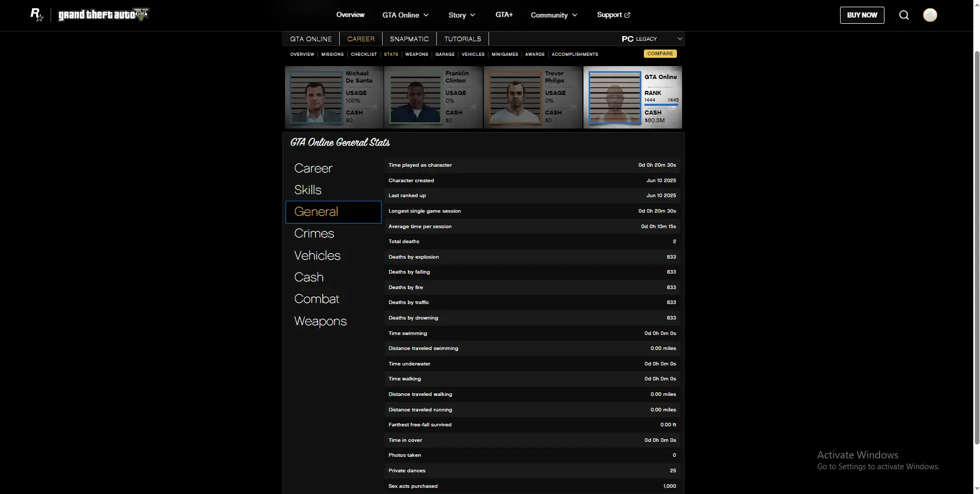This screenshot has height=494, width=980.
Task: Open the search magnifier icon
Action: 904,15
